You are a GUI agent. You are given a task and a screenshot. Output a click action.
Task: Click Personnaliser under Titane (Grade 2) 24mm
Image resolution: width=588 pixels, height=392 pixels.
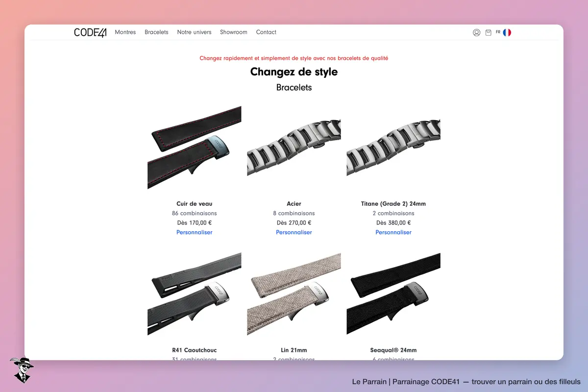click(x=393, y=232)
